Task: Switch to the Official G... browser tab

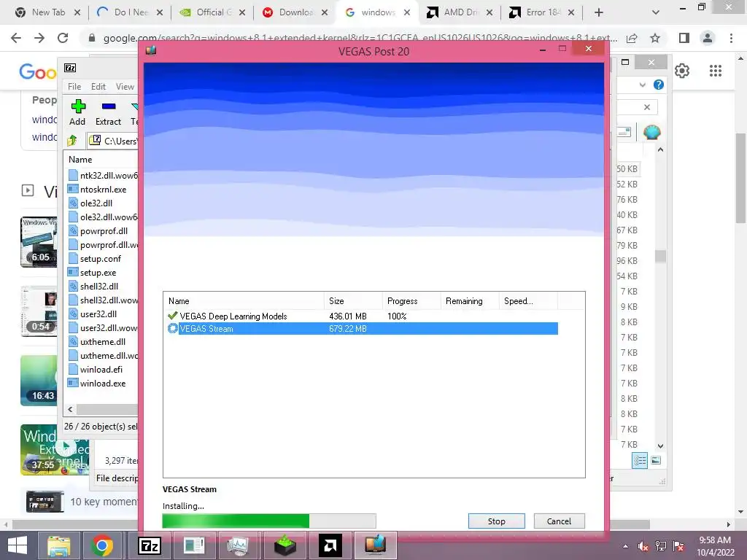Action: 213,12
